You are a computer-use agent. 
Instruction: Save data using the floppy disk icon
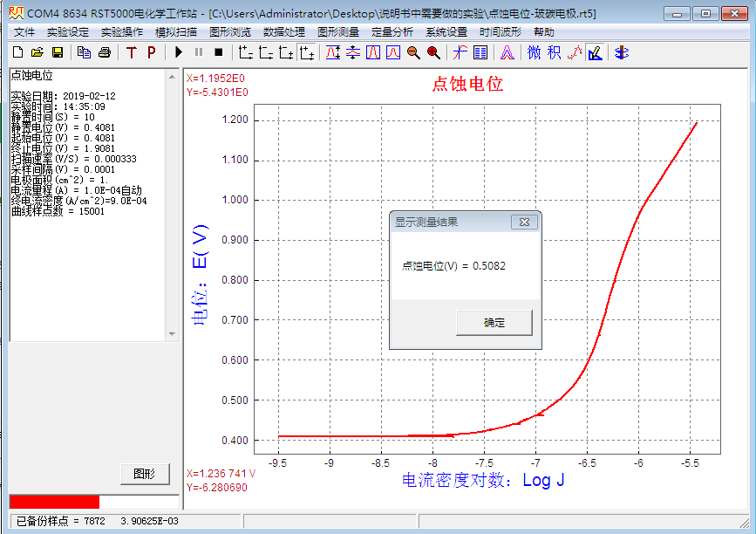point(57,52)
